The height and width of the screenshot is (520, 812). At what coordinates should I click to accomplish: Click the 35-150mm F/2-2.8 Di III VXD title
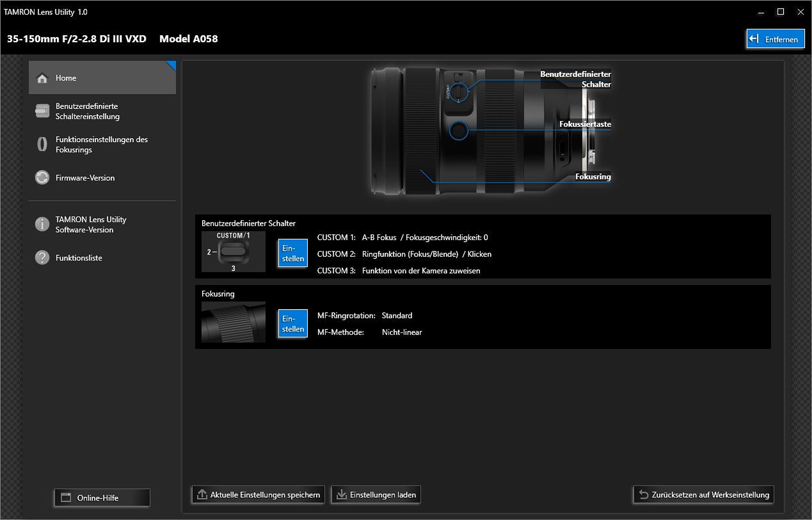click(77, 39)
